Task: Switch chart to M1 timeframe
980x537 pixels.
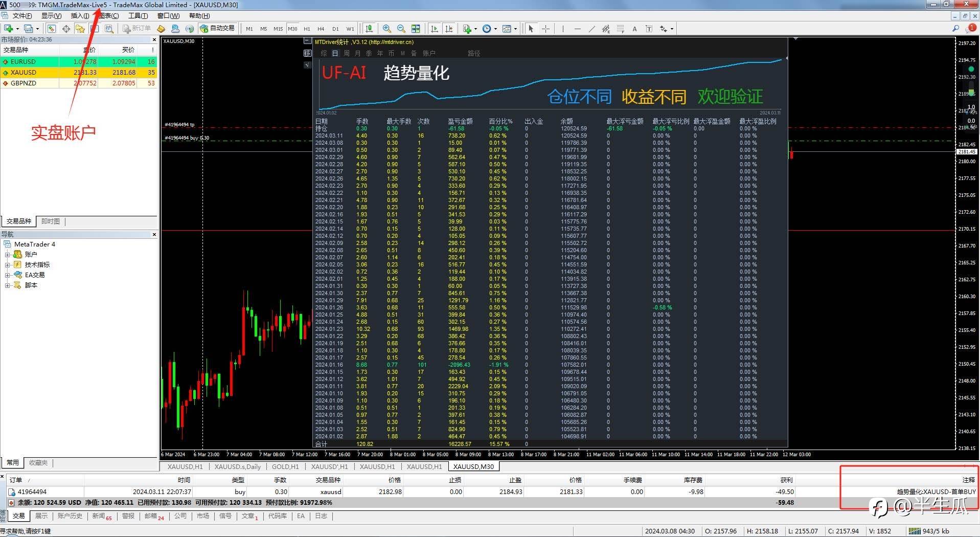Action: [x=249, y=29]
